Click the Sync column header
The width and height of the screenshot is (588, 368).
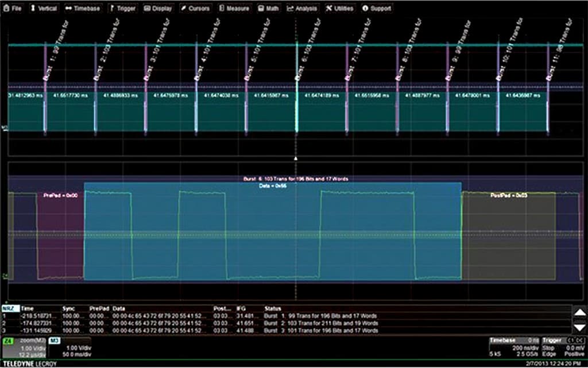tap(69, 309)
